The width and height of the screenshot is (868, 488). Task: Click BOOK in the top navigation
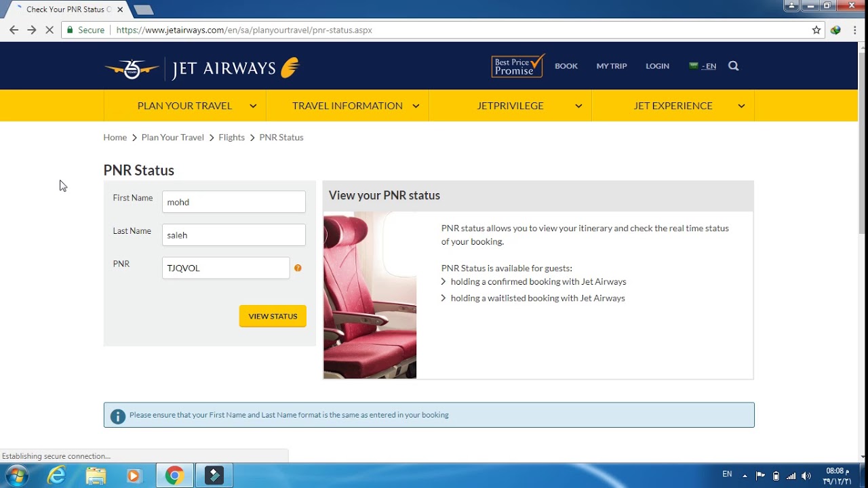pyautogui.click(x=566, y=66)
